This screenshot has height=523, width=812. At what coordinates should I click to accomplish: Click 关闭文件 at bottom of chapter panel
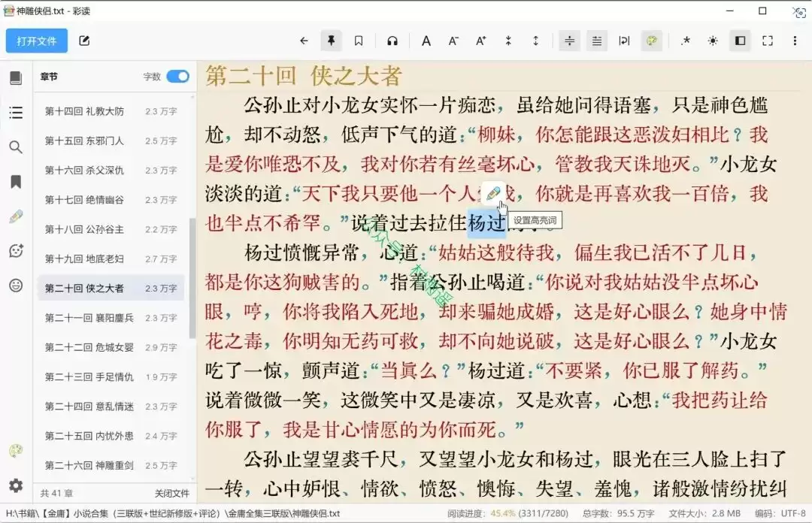click(172, 494)
